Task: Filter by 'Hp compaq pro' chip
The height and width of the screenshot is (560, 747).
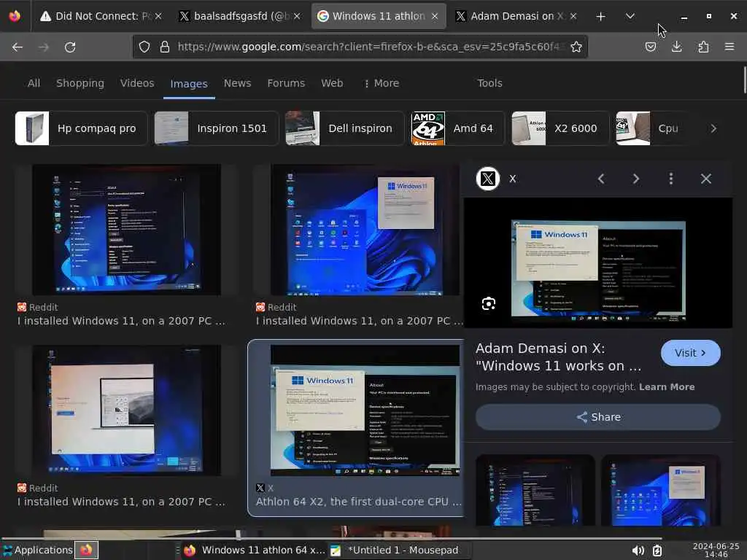Action: pos(81,128)
